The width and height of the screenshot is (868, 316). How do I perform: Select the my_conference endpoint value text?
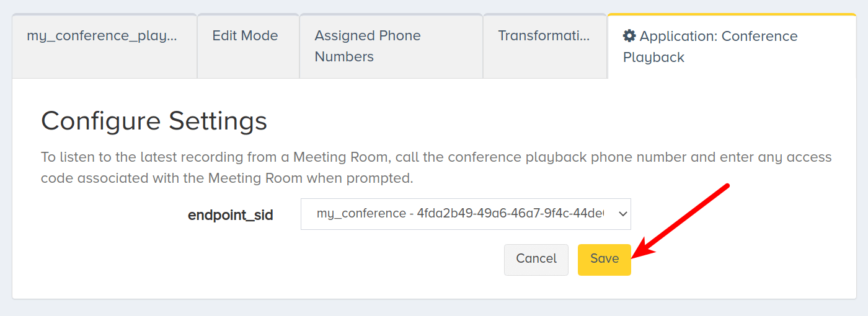pyautogui.click(x=361, y=214)
